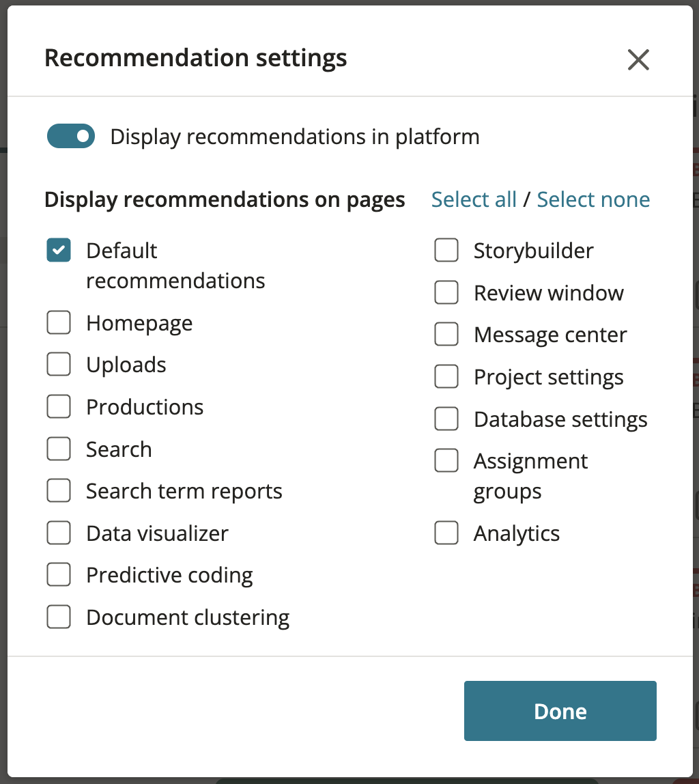Enable recommendations on Database settings
Image resolution: width=699 pixels, height=784 pixels.
click(x=446, y=419)
